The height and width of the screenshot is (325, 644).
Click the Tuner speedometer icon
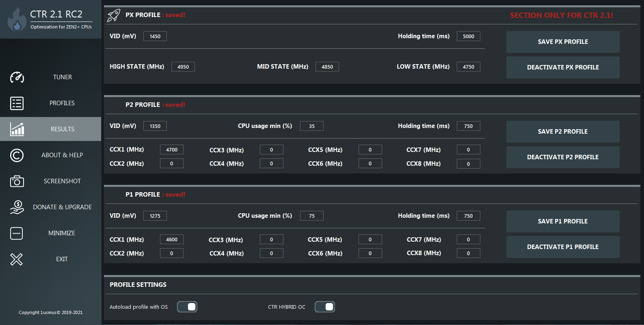click(17, 77)
